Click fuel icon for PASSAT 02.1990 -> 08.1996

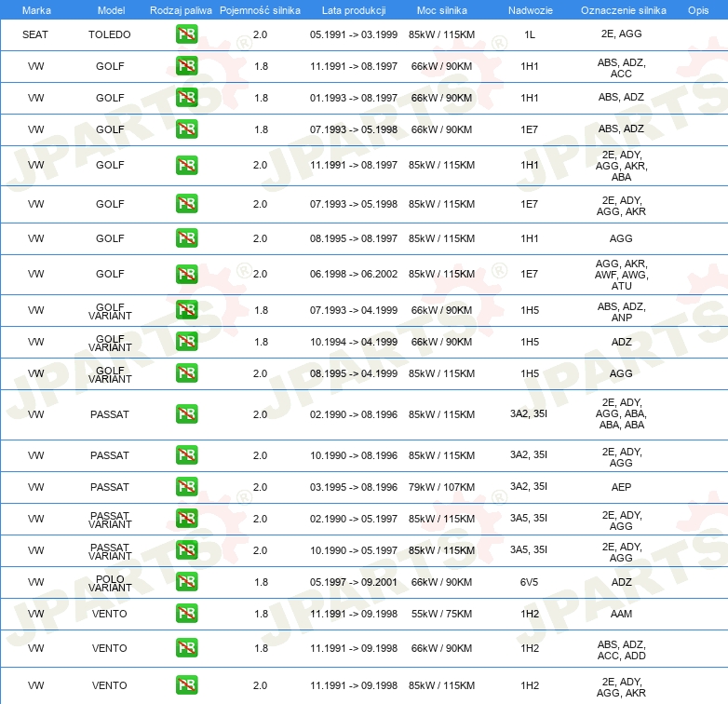pyautogui.click(x=186, y=414)
